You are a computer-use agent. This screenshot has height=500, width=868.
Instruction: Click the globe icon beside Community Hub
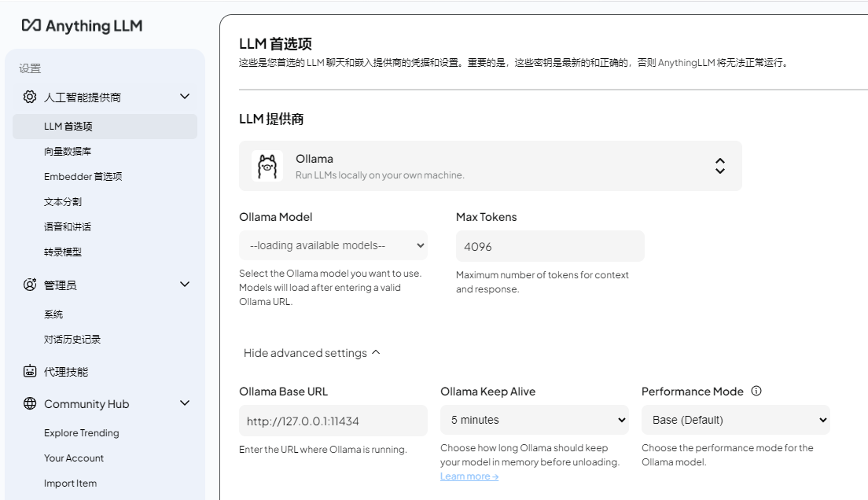30,403
